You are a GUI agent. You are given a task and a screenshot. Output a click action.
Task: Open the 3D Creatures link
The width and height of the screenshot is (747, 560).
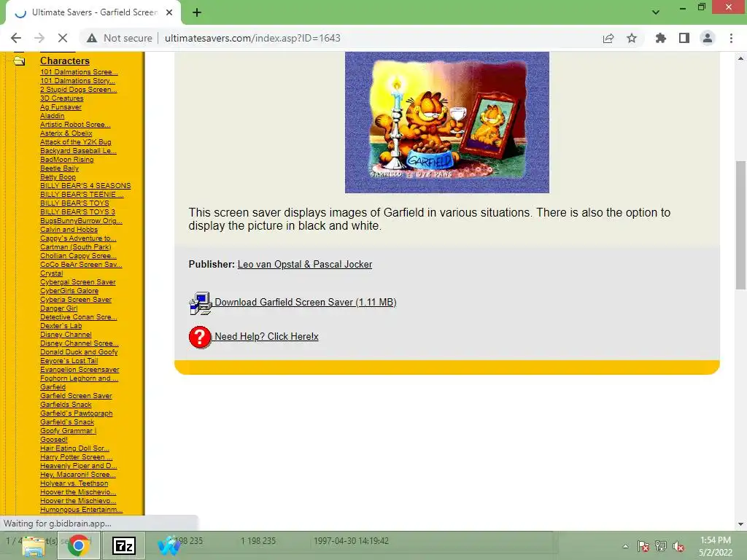(61, 98)
